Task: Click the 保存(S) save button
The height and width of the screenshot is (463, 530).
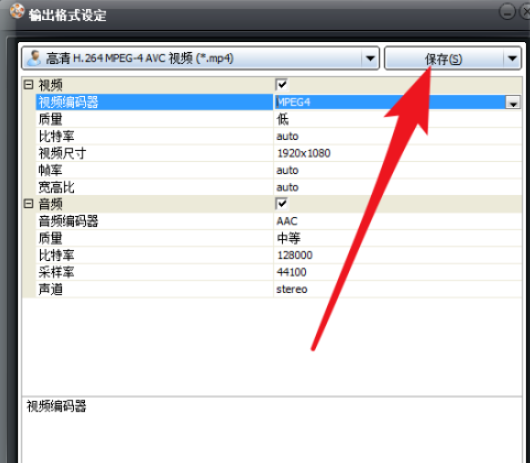Action: [x=443, y=59]
